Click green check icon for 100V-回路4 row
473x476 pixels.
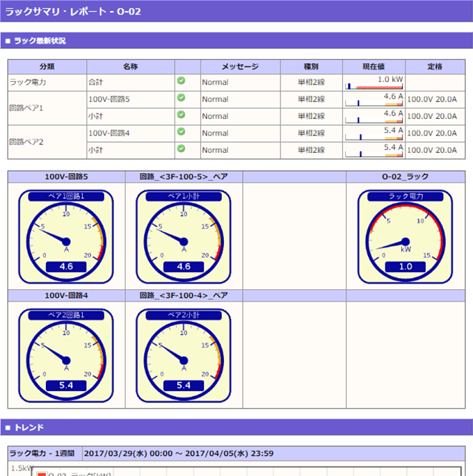click(181, 132)
